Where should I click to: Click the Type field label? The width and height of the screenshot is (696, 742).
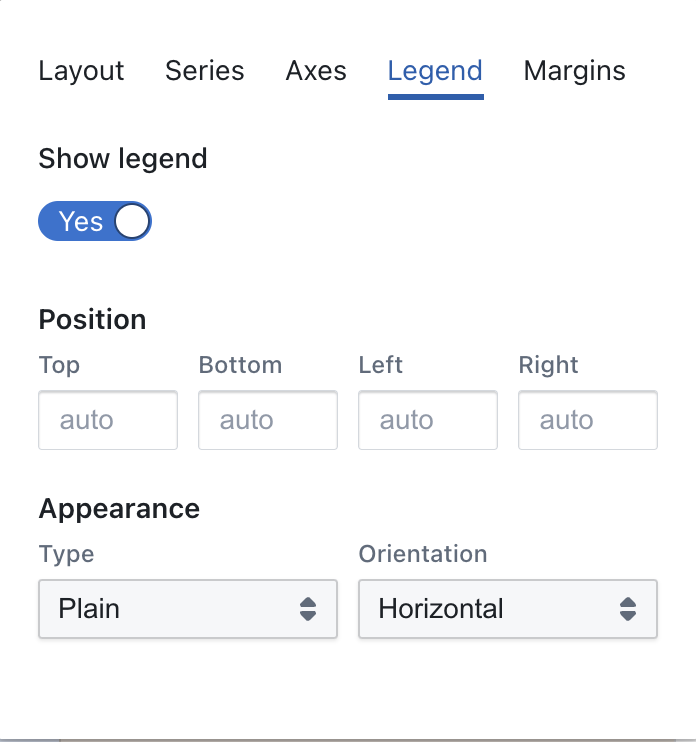(x=66, y=555)
